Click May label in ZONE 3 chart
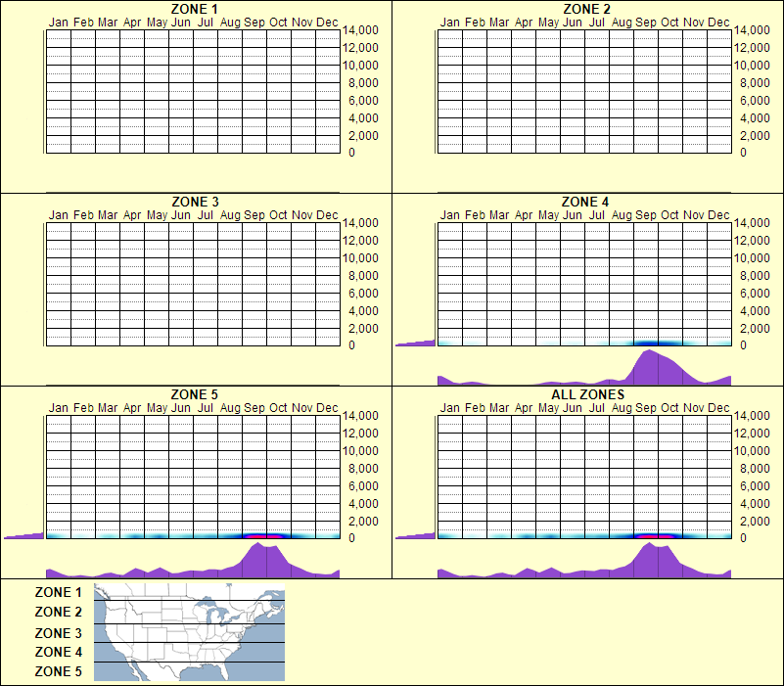 (x=157, y=215)
